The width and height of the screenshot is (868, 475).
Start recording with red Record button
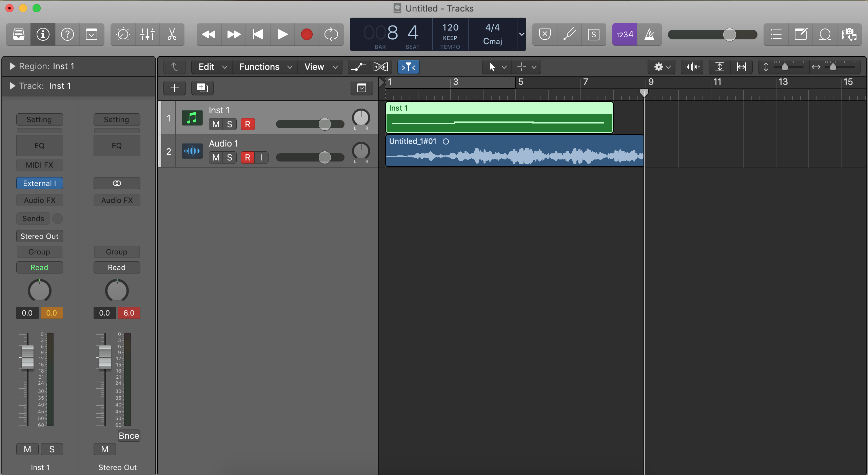click(x=307, y=34)
